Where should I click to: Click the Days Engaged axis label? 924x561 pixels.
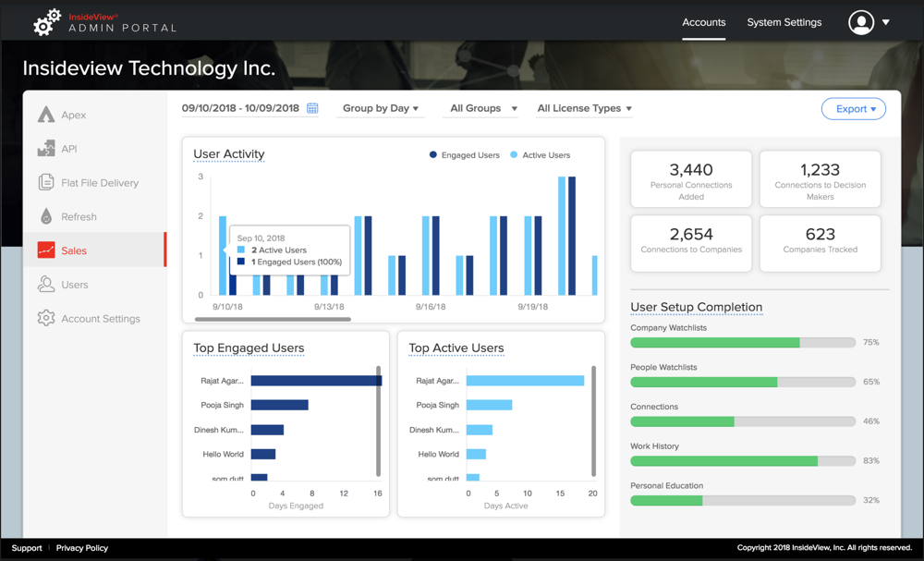coord(296,506)
